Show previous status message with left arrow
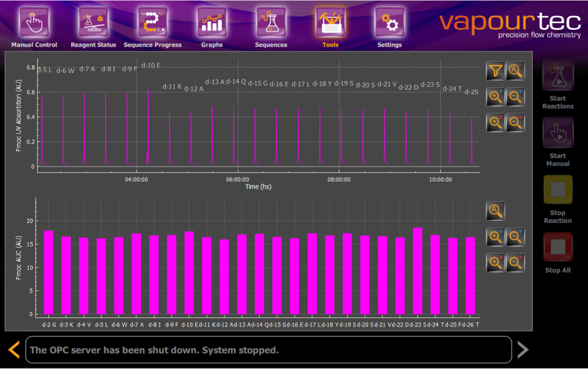This screenshot has width=588, height=369. [14, 349]
